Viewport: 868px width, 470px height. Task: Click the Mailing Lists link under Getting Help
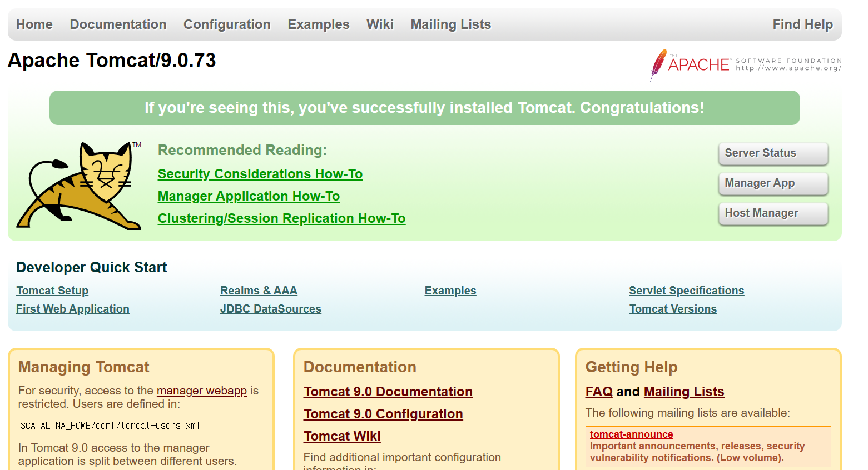(x=684, y=392)
